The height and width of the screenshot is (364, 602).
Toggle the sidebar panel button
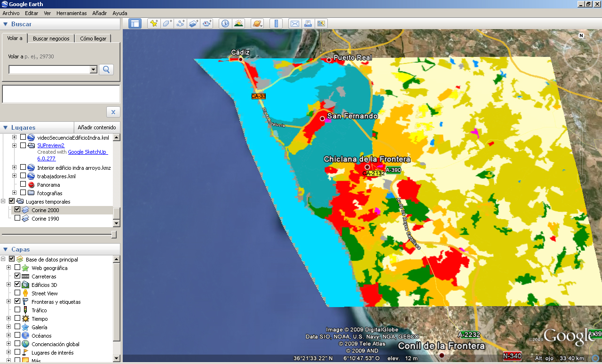click(x=135, y=24)
